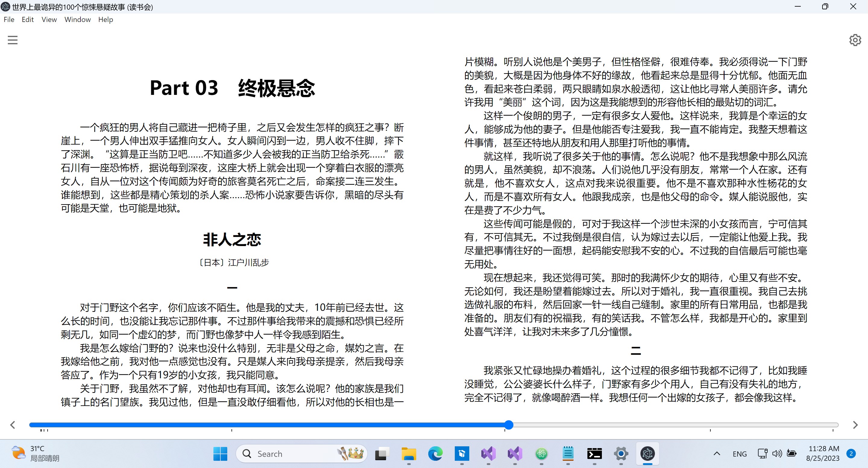868x468 pixels.
Task: Open the View menu
Action: click(x=49, y=20)
